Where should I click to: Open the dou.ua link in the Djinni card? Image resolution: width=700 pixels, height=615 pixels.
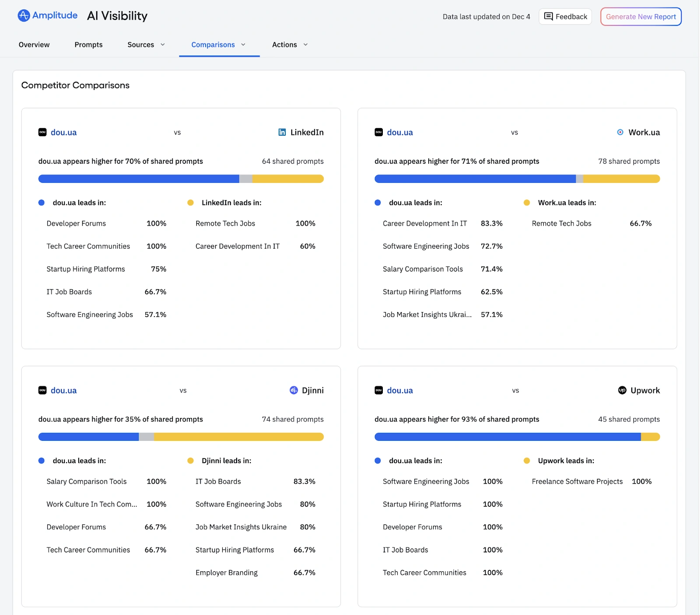click(63, 390)
